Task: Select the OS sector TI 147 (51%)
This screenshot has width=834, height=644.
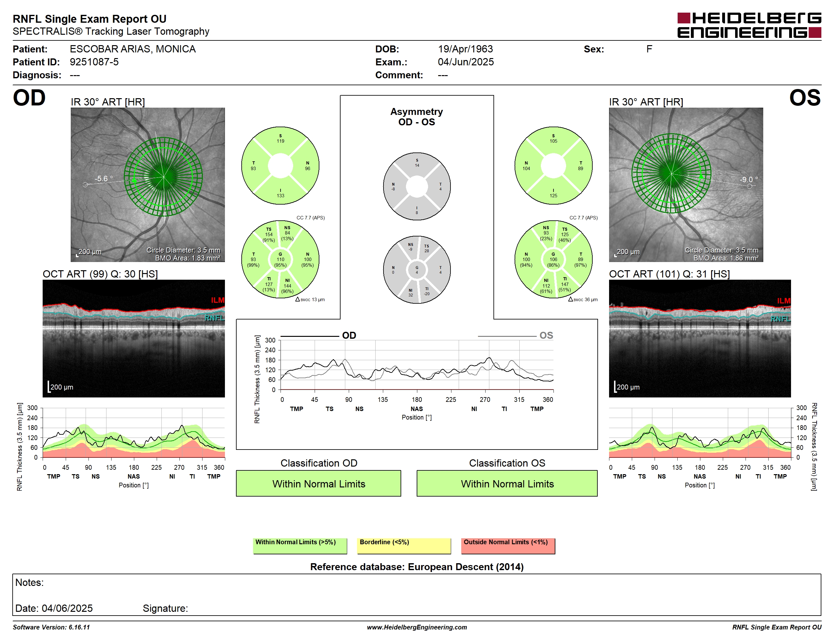Action: click(565, 284)
